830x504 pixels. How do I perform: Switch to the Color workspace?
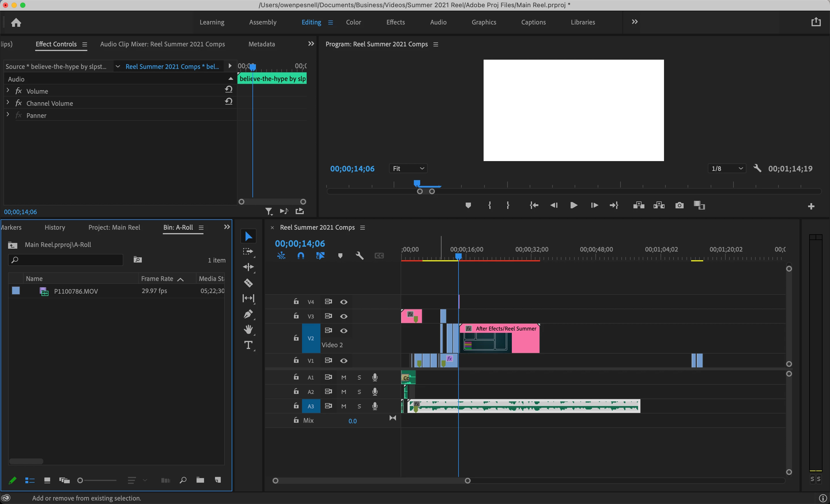click(x=353, y=22)
